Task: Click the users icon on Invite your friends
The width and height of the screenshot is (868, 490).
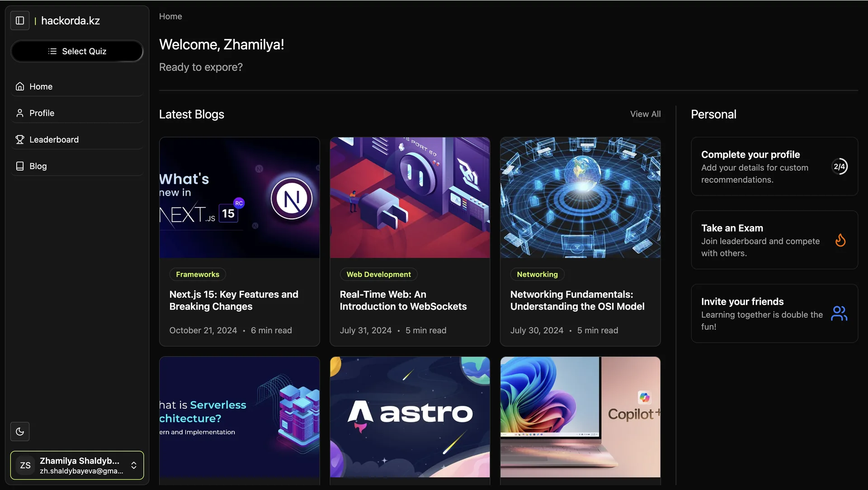Action: 839,313
